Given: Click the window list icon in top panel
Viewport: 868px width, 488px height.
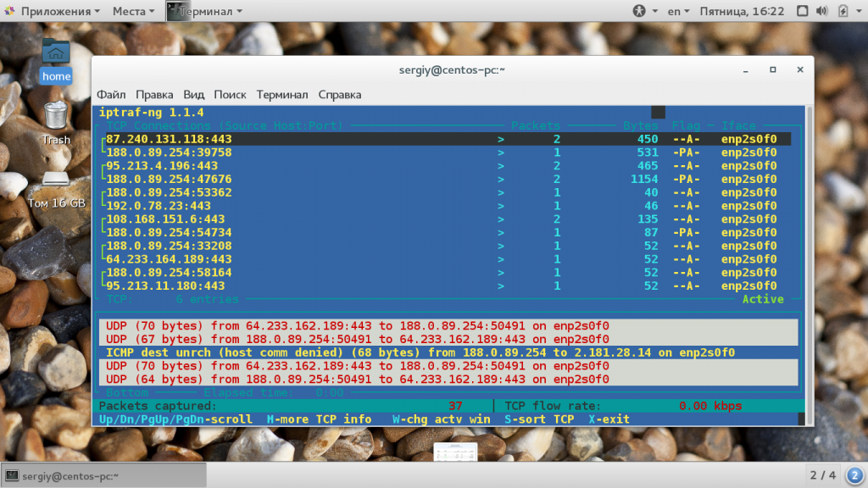Looking at the screenshot, I should pos(802,11).
